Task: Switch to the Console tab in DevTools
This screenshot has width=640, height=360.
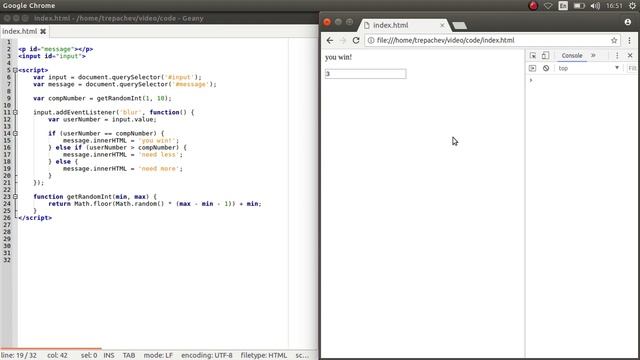Action: [572, 56]
